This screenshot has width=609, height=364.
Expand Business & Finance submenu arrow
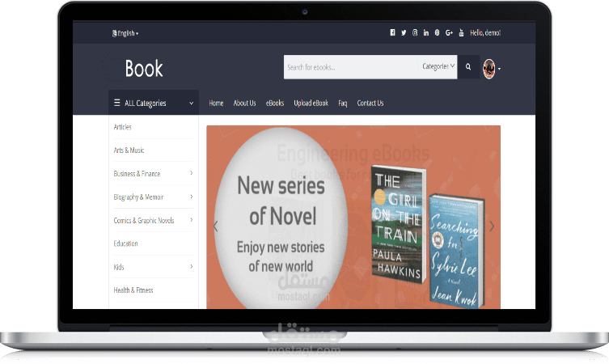[192, 173]
